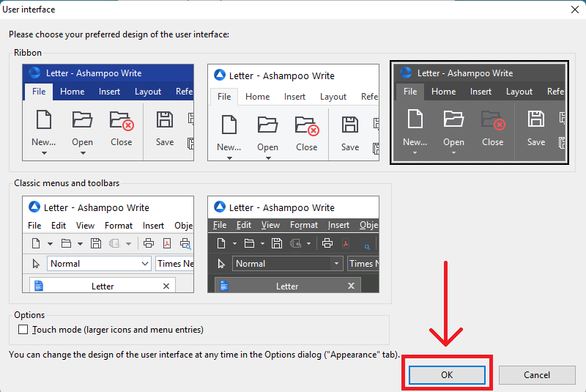This screenshot has width=586, height=392.
Task: Click the save diskette icon in the light classic toolbar
Action: (x=95, y=244)
